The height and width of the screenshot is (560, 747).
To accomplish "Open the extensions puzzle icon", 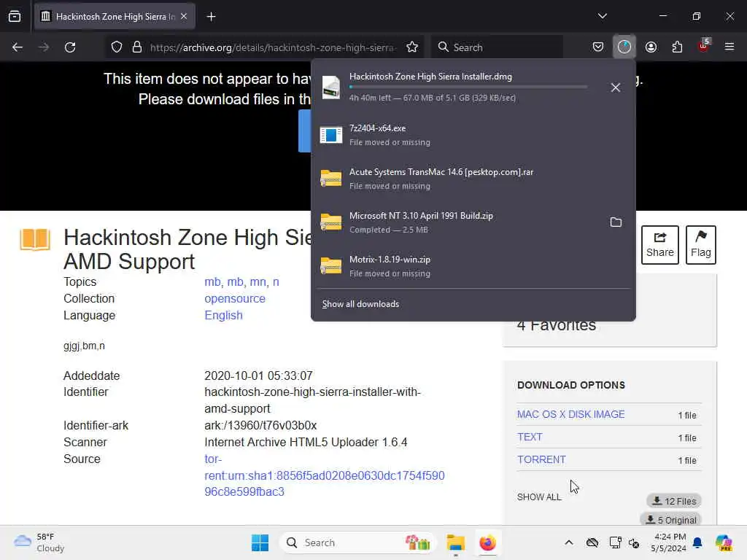I will [x=677, y=47].
